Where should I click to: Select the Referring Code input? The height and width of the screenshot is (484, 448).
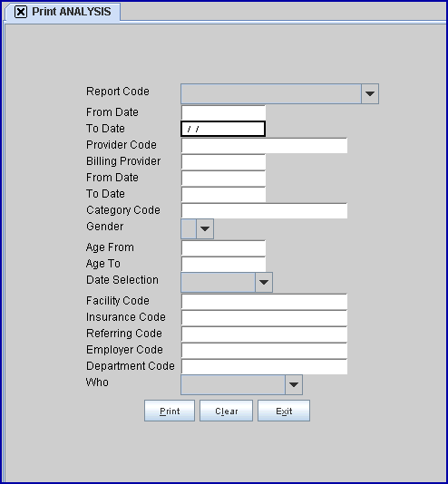click(264, 334)
